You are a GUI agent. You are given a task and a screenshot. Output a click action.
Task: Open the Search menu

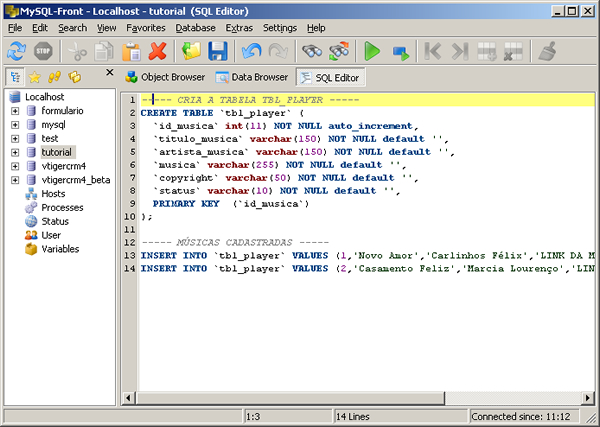[x=73, y=28]
